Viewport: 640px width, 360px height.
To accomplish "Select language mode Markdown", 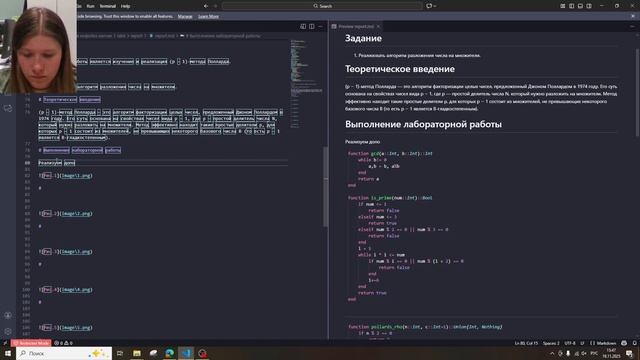I will (603, 343).
